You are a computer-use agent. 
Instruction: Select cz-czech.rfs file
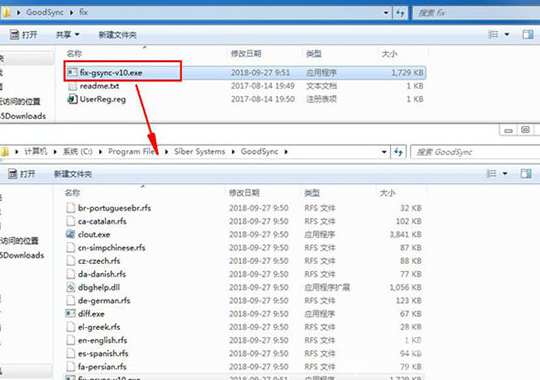tap(99, 261)
